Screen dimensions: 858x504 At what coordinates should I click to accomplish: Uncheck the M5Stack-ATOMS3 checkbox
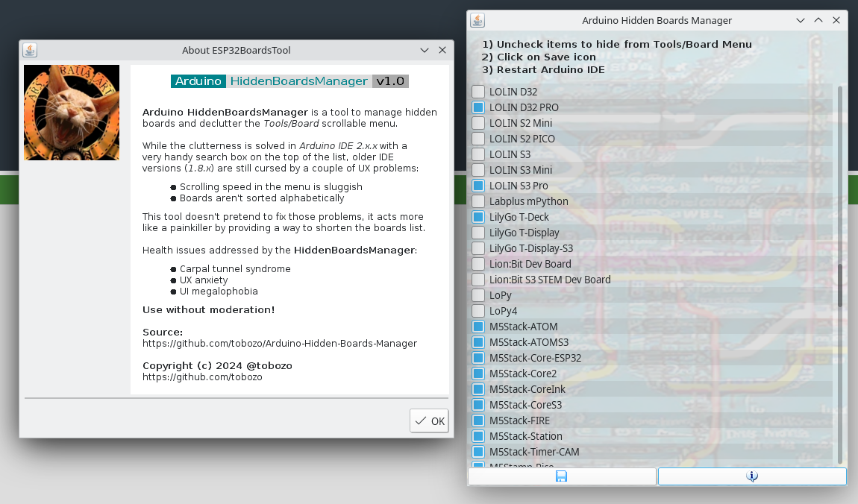[478, 342]
